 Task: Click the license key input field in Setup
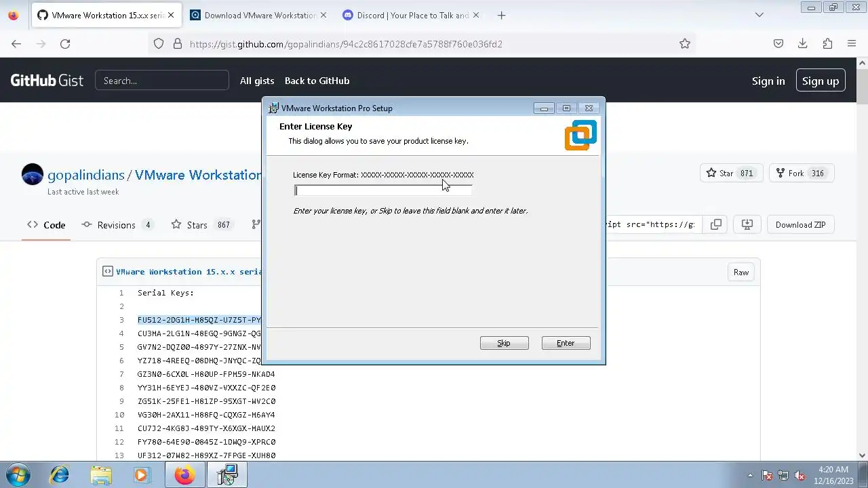pyautogui.click(x=383, y=190)
